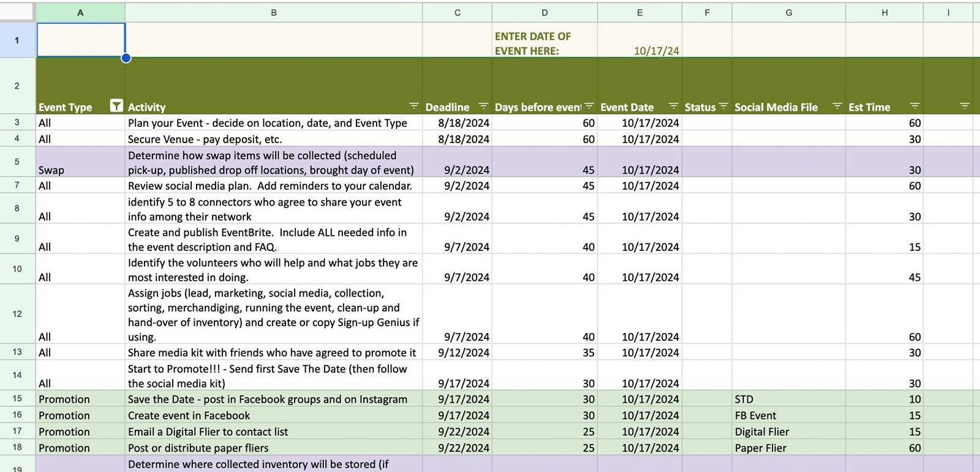Select row 5 header
This screenshot has height=472, width=980.
point(17,162)
